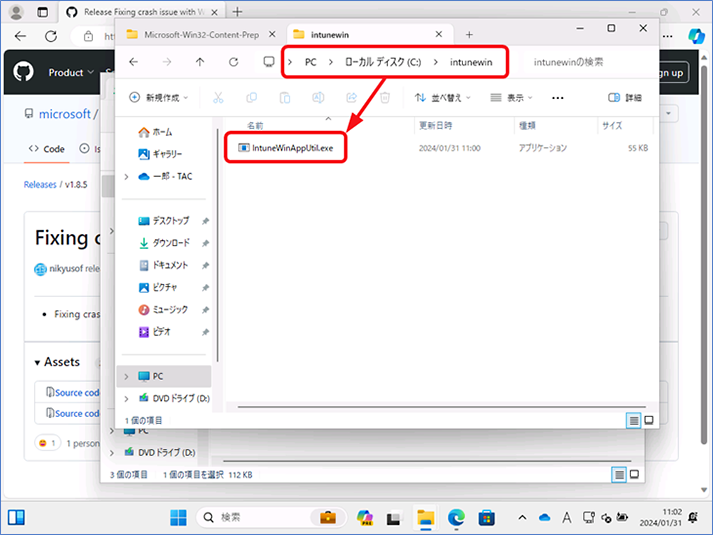The height and width of the screenshot is (535, 713).
Task: Open ミュージック quick access folder
Action: click(163, 310)
